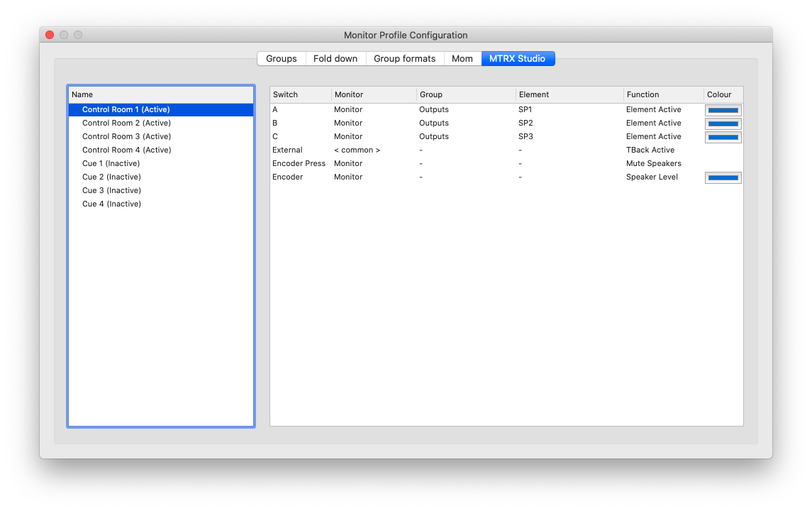The height and width of the screenshot is (511, 812).
Task: Close the Monitor Profile Configuration window
Action: (50, 35)
